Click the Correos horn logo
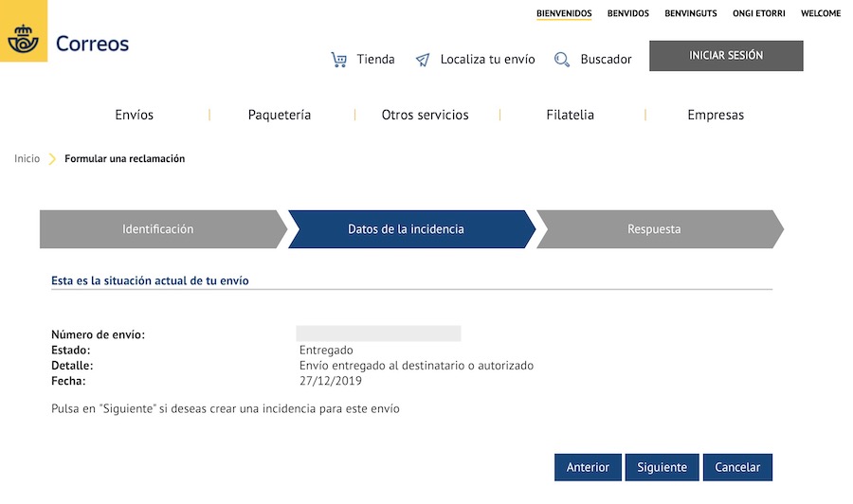The width and height of the screenshot is (853, 504). (23, 40)
